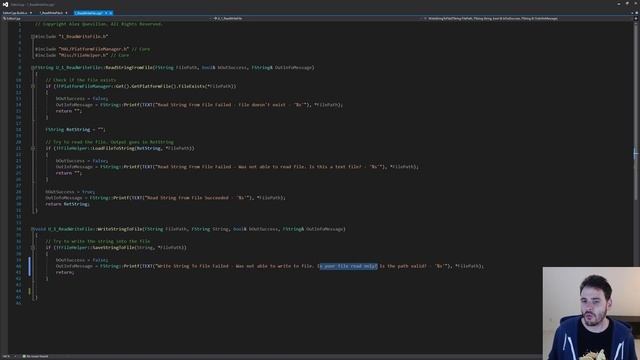
Task: Minimize the Visual Studio window
Action: [619, 4]
